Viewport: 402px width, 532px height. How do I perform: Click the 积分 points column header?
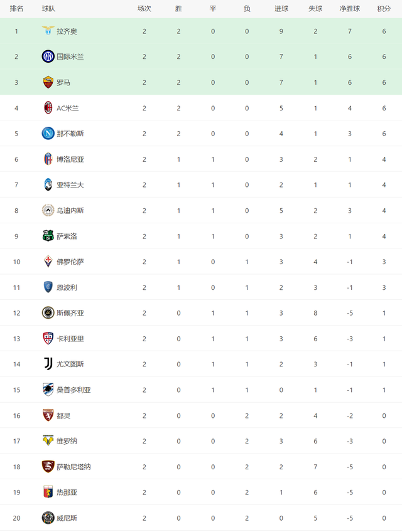point(384,9)
